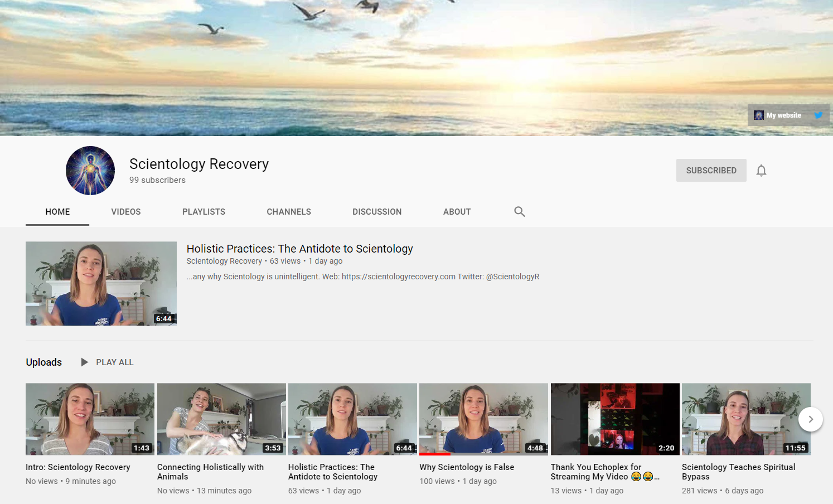This screenshot has height=504, width=833.
Task: Switch to the ABOUT tab
Action: click(457, 212)
